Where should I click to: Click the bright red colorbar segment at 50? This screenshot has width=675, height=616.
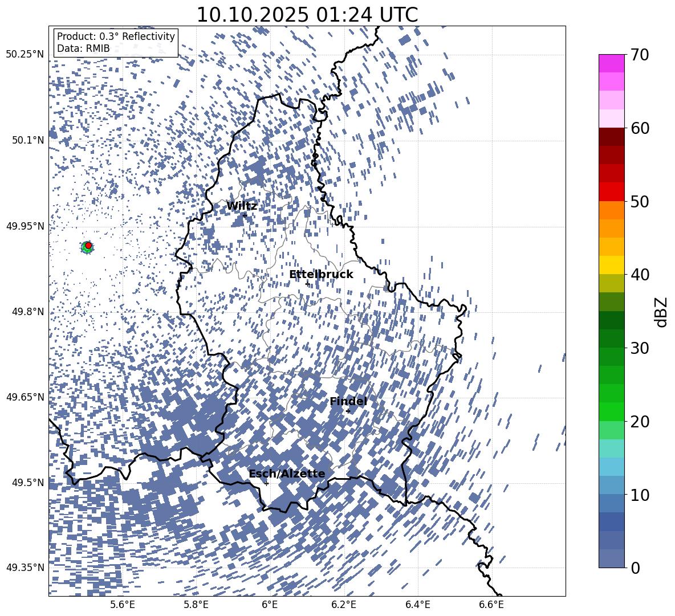coord(611,192)
